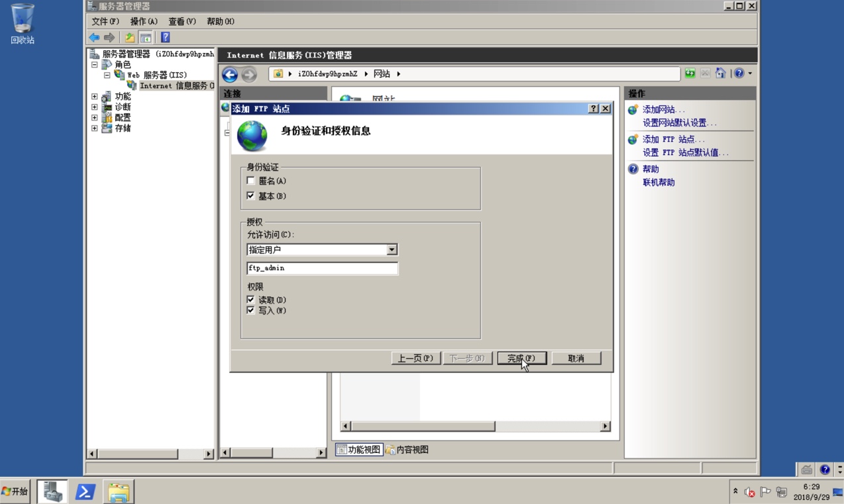Click the network error tray icon
The height and width of the screenshot is (504, 844).
pyautogui.click(x=750, y=492)
